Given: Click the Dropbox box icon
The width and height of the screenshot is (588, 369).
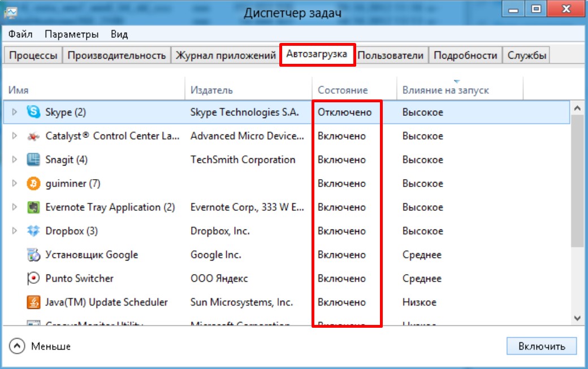Looking at the screenshot, I should (33, 231).
